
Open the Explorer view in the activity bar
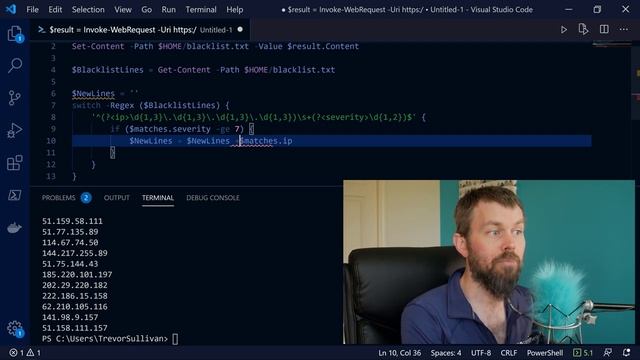coord(15,33)
